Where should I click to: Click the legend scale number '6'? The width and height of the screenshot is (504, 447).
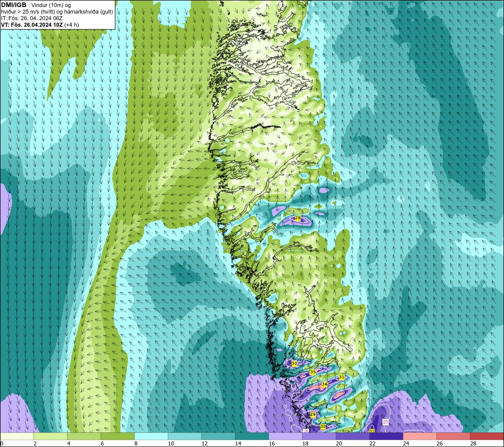pos(102,444)
